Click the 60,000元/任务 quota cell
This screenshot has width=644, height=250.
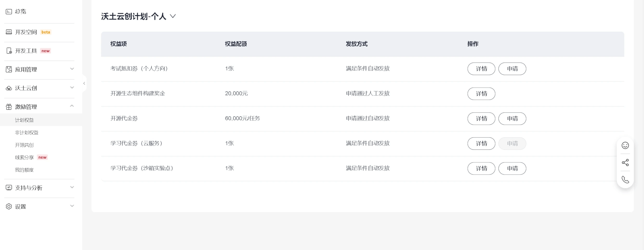(x=242, y=118)
